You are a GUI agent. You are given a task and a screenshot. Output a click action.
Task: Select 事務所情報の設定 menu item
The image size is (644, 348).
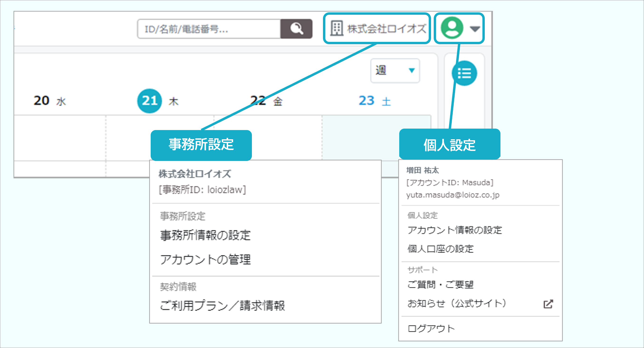pos(205,235)
